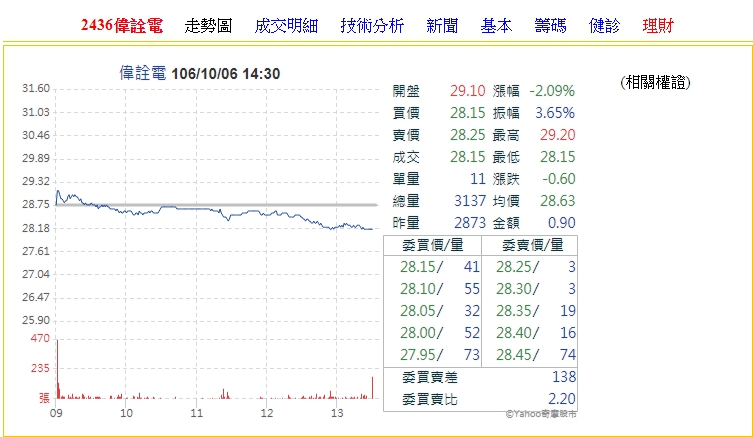
Task: Click the 委買賣比 value 2.20
Action: point(562,399)
